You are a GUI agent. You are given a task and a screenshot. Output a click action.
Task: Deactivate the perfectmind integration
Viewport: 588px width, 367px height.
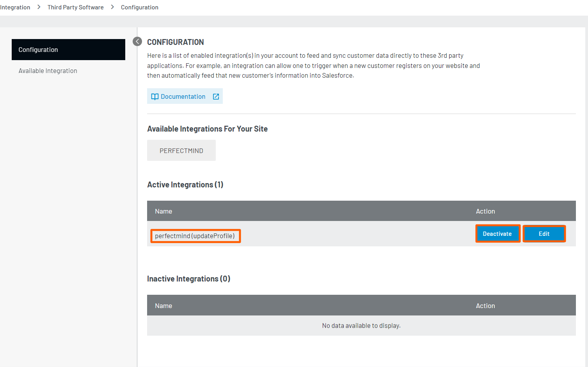click(497, 234)
